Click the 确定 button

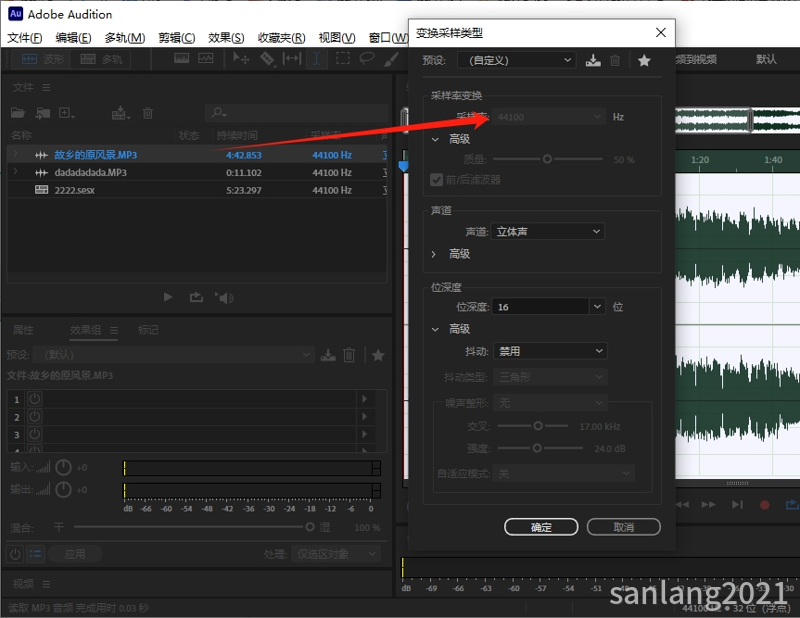[541, 527]
